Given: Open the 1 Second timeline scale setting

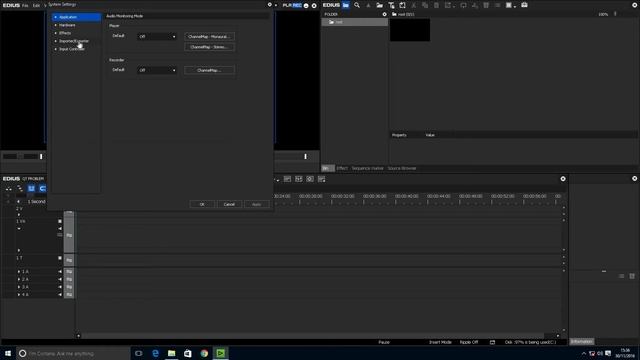Looking at the screenshot, I should (x=36, y=202).
